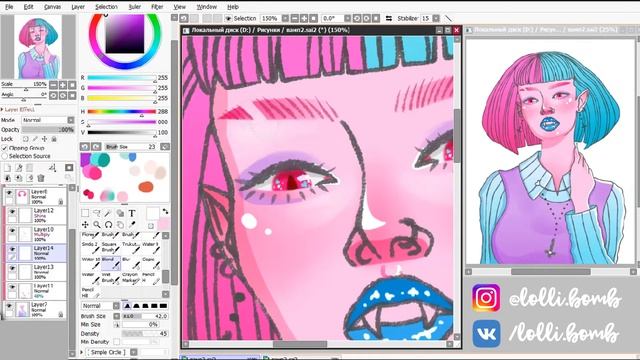Hide Layer14 with its eye icon
640x360 pixels.
tap(12, 249)
